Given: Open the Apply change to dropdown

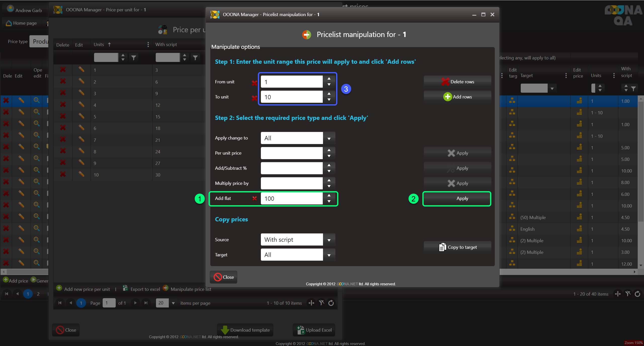Looking at the screenshot, I should coord(329,138).
